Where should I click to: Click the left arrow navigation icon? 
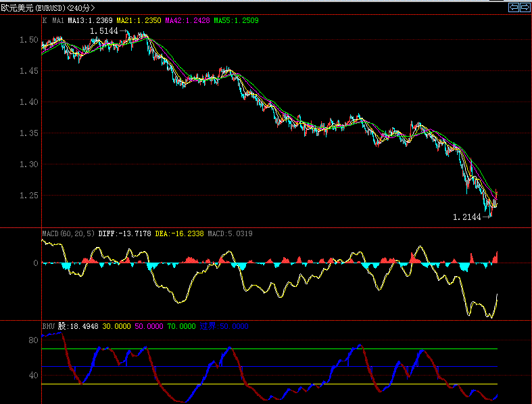point(514,7)
